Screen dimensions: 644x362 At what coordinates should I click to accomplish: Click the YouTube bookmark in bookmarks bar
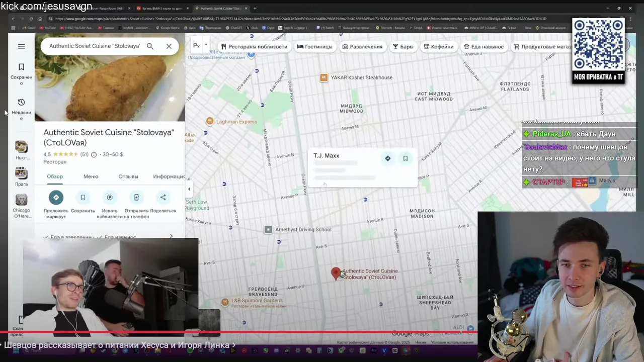click(48, 28)
